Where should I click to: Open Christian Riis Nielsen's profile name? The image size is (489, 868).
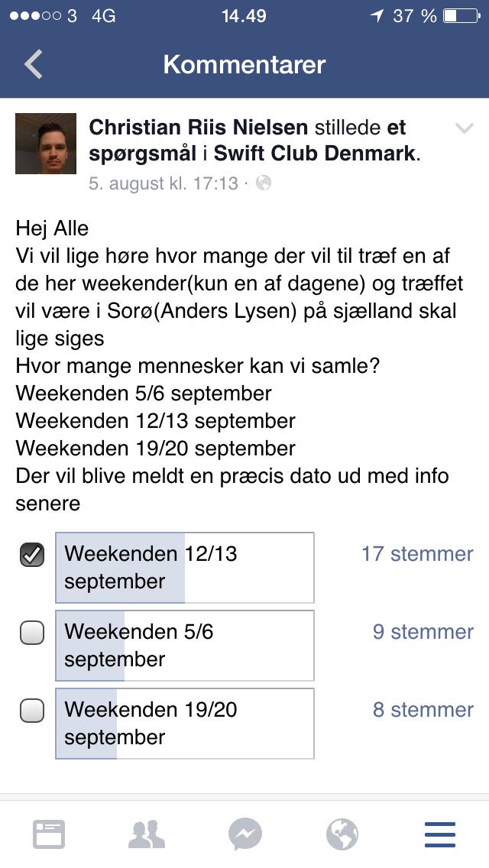coord(198,128)
